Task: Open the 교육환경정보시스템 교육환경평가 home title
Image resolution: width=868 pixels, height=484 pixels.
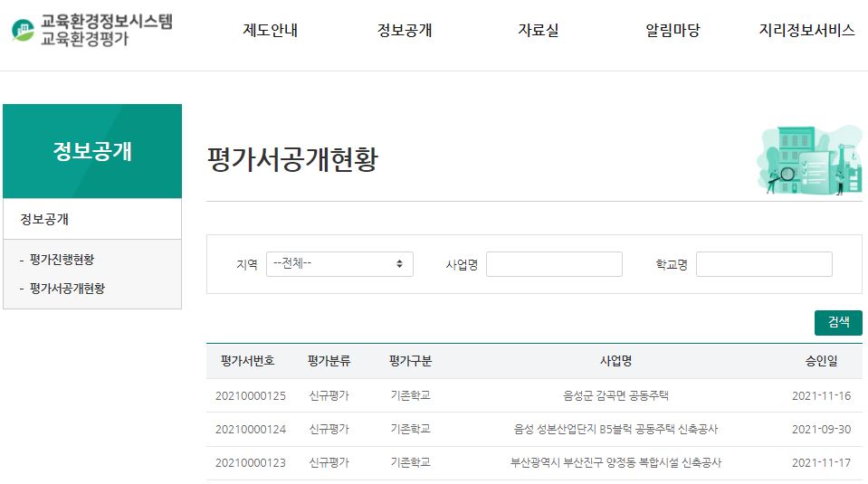Action: pos(106,30)
